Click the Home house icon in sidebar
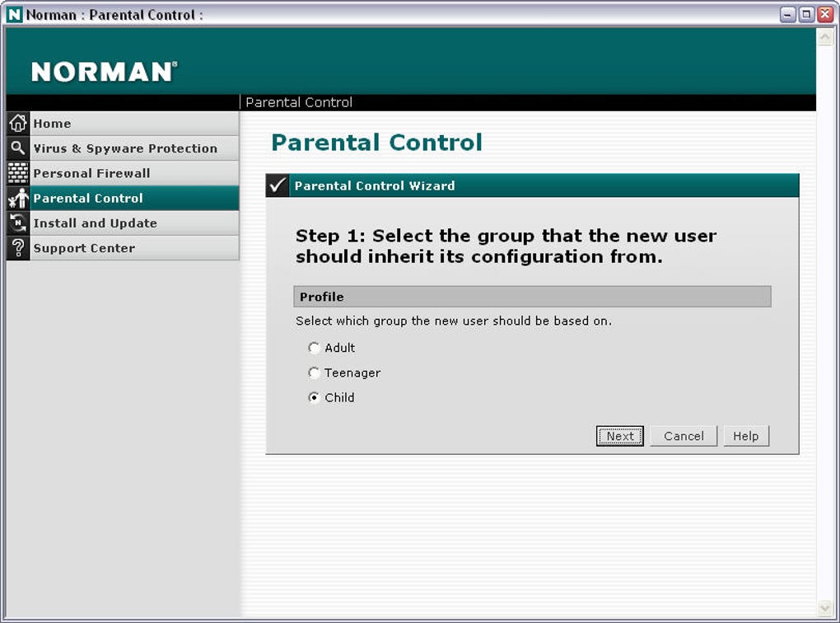Screen dimensions: 840x623 click(17, 124)
